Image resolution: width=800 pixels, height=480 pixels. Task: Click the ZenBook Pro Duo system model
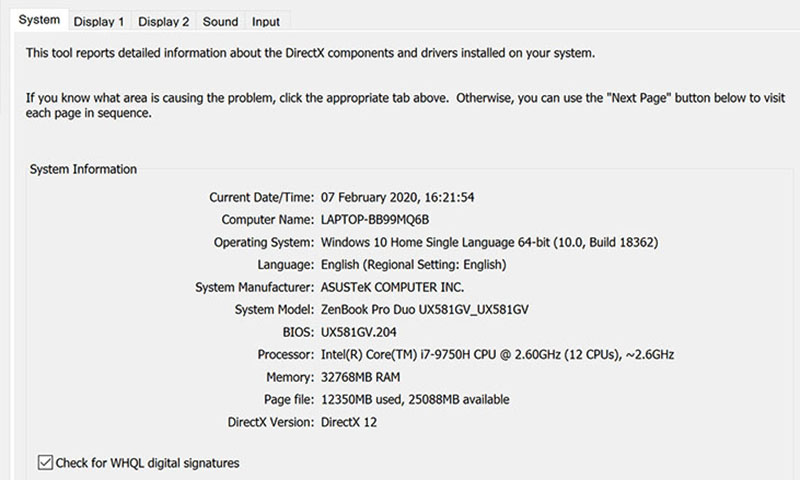click(x=424, y=310)
